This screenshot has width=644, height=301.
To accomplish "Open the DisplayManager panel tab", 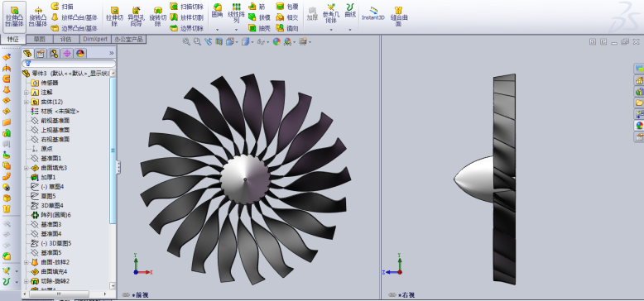I will 80,53.
